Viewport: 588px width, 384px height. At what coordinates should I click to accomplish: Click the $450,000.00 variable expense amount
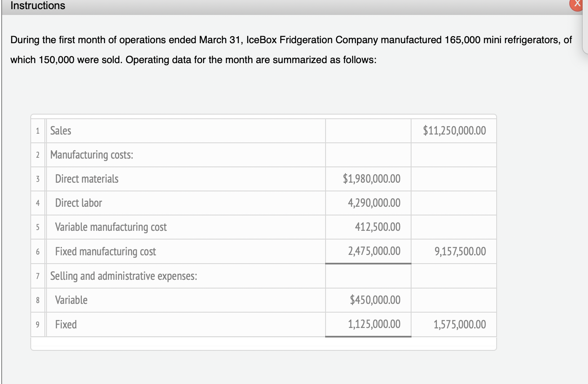coord(368,300)
